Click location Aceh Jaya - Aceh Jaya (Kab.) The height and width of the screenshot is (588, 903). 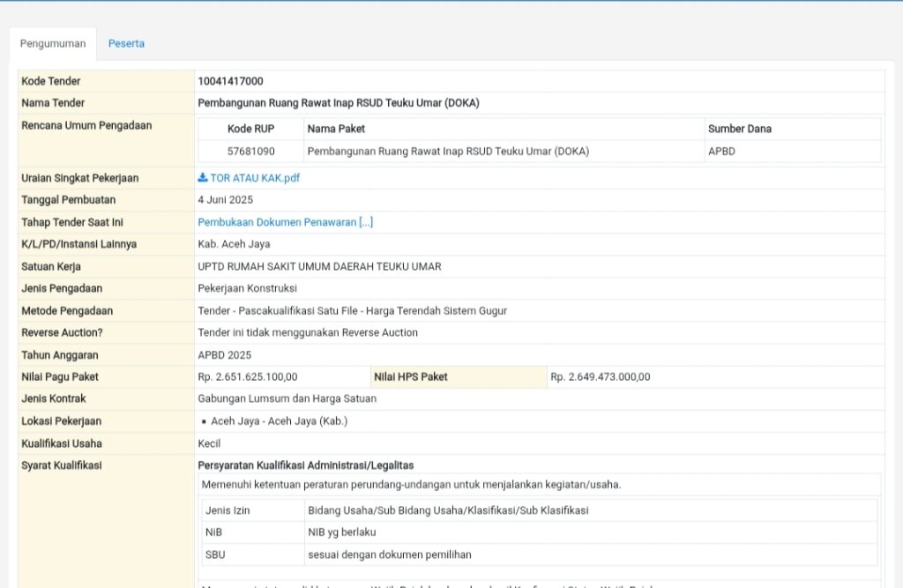coord(280,421)
